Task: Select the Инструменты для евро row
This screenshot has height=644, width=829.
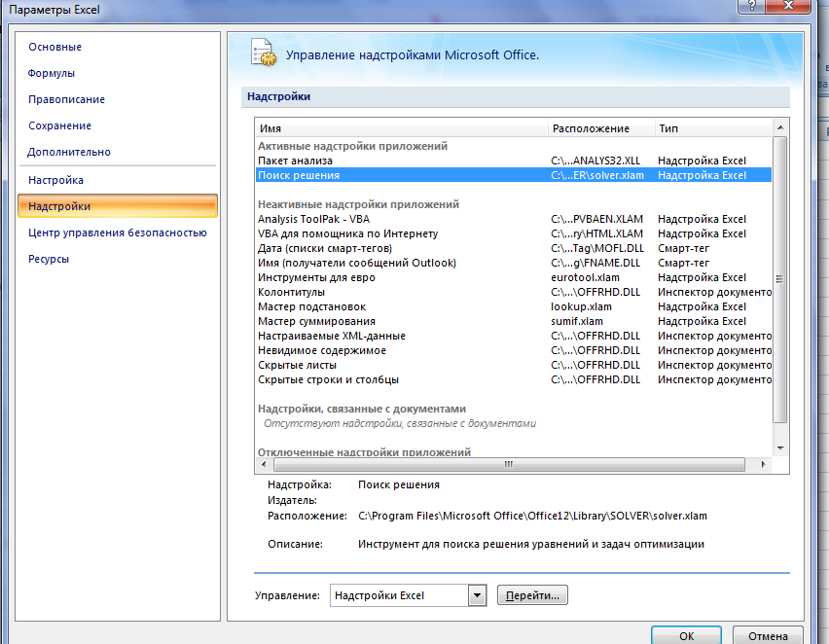Action: pos(514,277)
